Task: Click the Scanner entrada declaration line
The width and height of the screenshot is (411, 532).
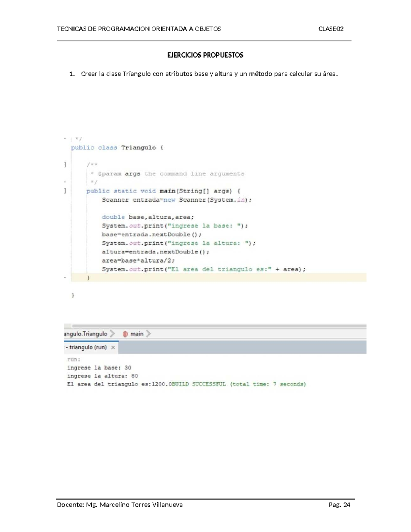Action: coord(176,200)
